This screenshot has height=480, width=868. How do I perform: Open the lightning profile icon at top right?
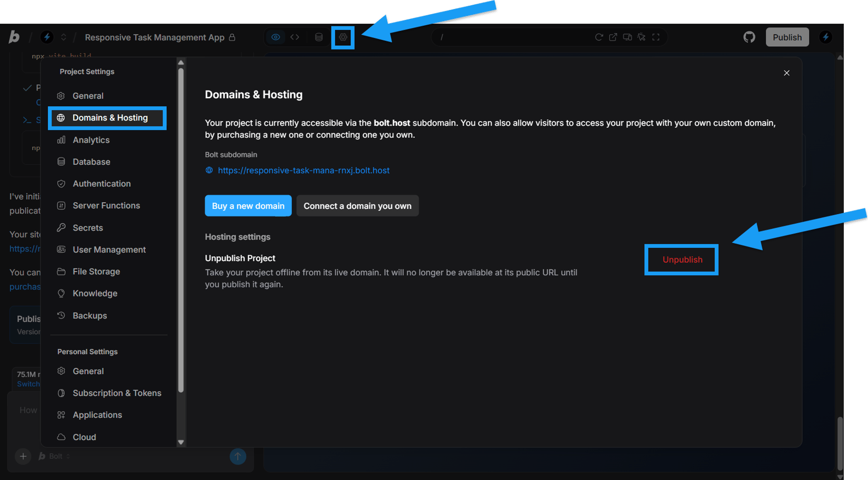825,37
